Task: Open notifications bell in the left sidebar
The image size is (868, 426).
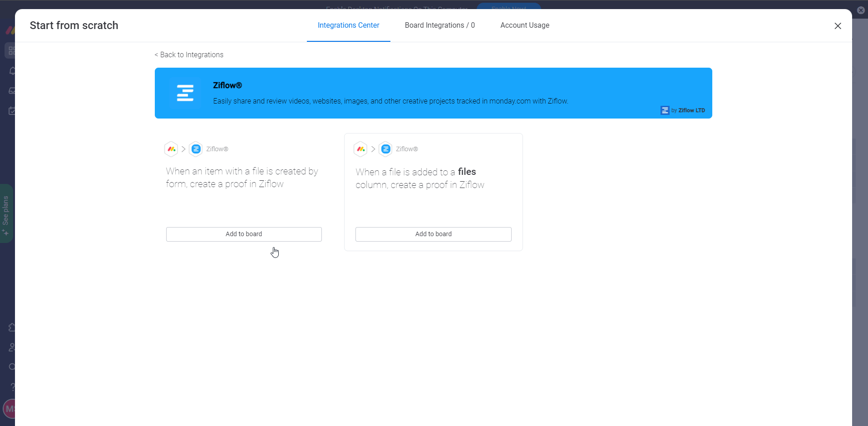Action: tap(12, 71)
